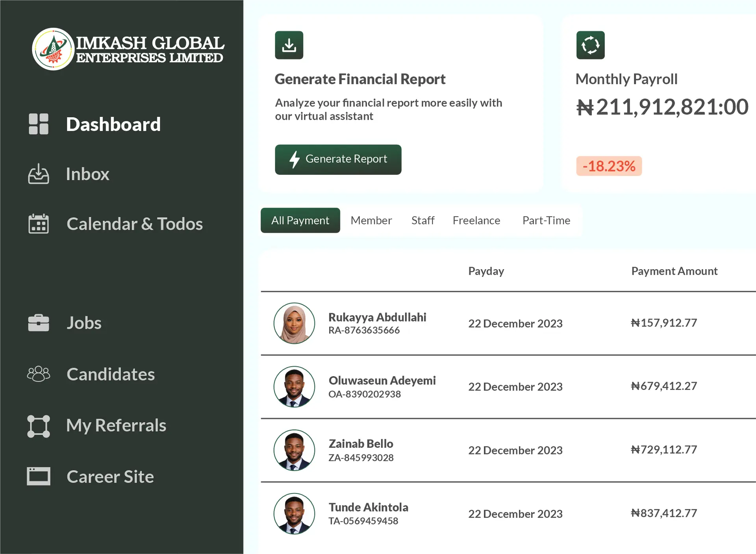Open the Staff payments tab
The image size is (756, 554).
pyautogui.click(x=422, y=220)
